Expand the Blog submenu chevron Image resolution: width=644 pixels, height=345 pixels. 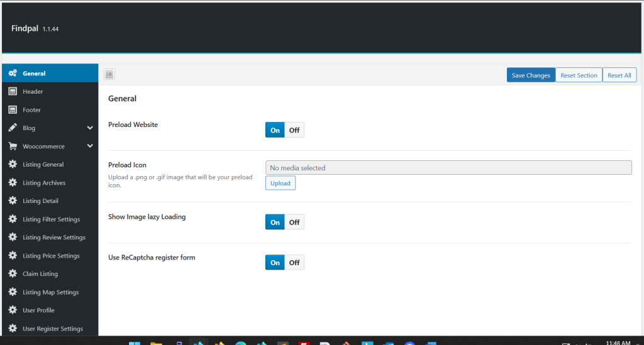tap(90, 128)
